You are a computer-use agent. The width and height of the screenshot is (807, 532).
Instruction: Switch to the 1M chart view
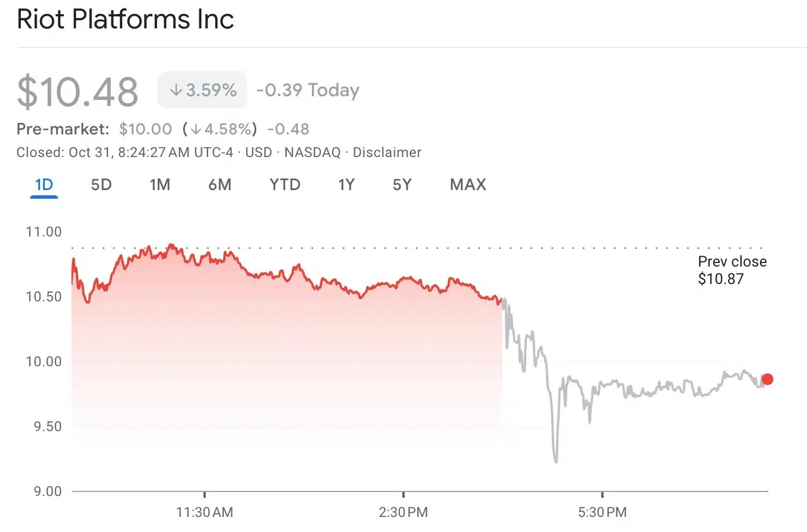pos(160,184)
